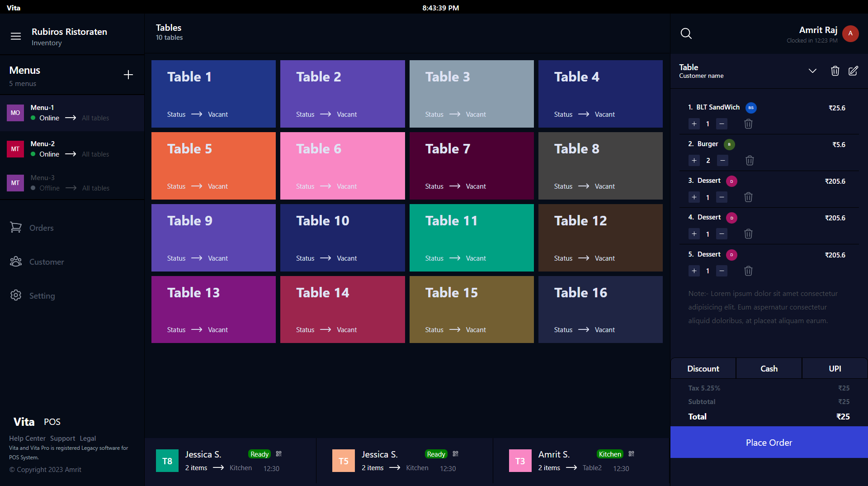Select the gray Table 3 tile
This screenshot has width=868, height=486.
[x=472, y=94]
